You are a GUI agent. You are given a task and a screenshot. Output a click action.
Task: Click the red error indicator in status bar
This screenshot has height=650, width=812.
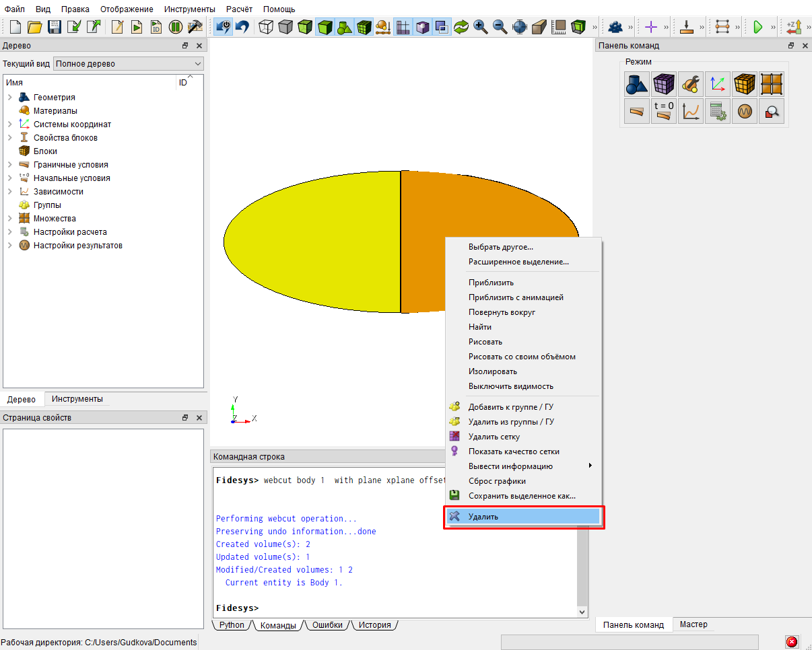[792, 642]
